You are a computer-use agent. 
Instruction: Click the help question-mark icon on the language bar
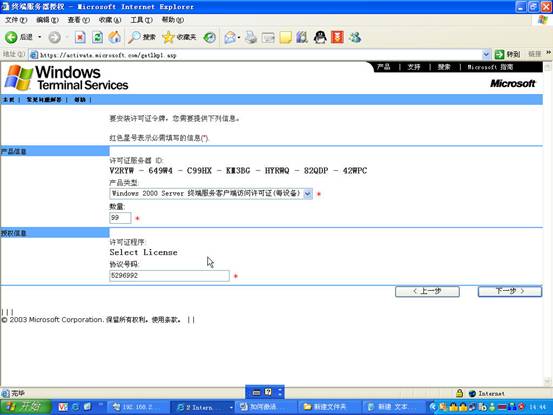268,392
